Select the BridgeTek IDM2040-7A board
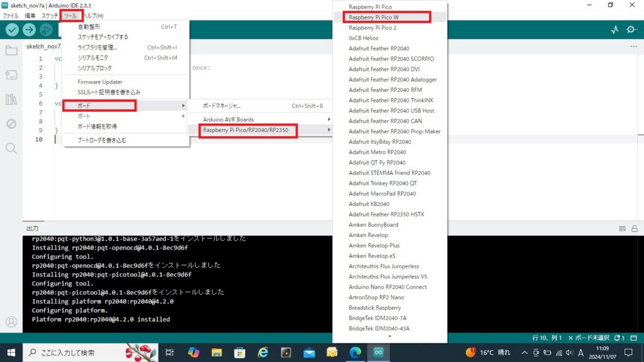Screen dimensions: 644x362 [389, 318]
